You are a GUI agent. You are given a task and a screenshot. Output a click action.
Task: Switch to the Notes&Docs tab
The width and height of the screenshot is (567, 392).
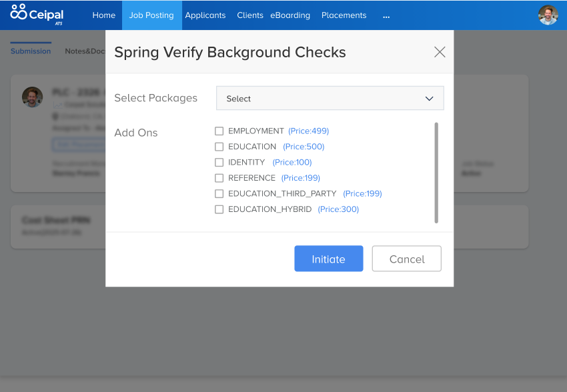click(x=85, y=51)
